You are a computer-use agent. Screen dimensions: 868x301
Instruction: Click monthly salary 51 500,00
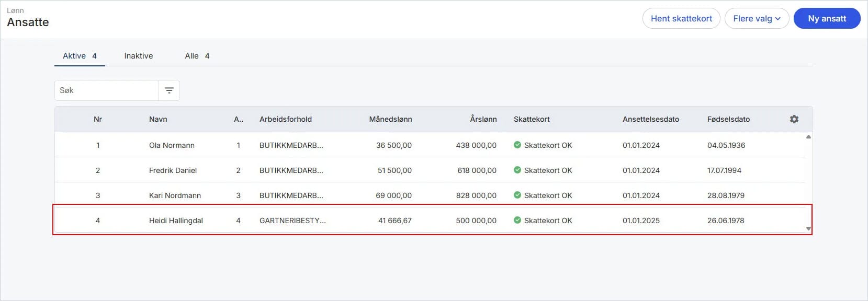click(394, 170)
